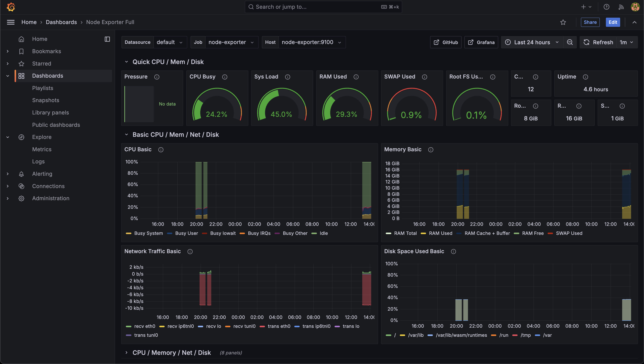Open the hamburger navigation menu

11,22
